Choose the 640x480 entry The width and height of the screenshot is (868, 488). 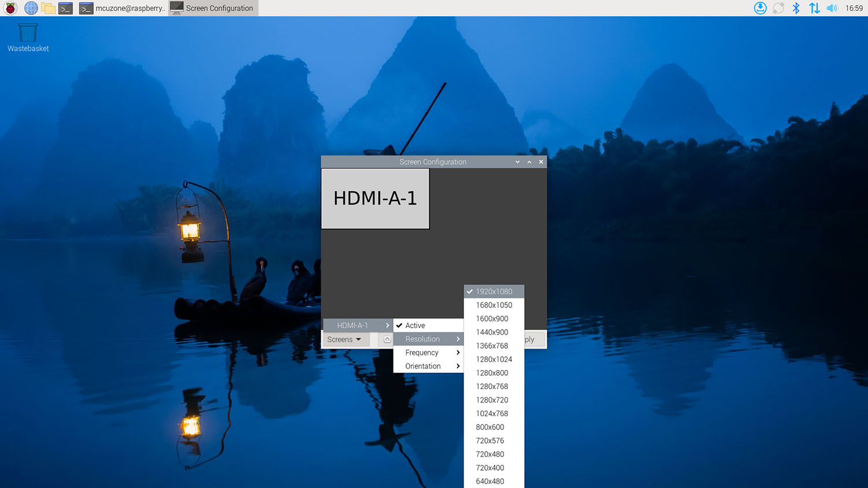(494, 482)
